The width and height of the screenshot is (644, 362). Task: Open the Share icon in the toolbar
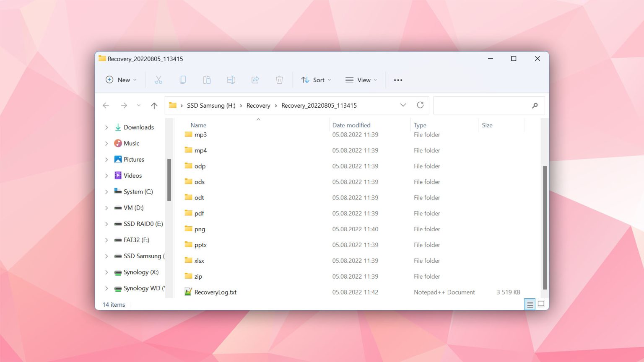coord(255,80)
